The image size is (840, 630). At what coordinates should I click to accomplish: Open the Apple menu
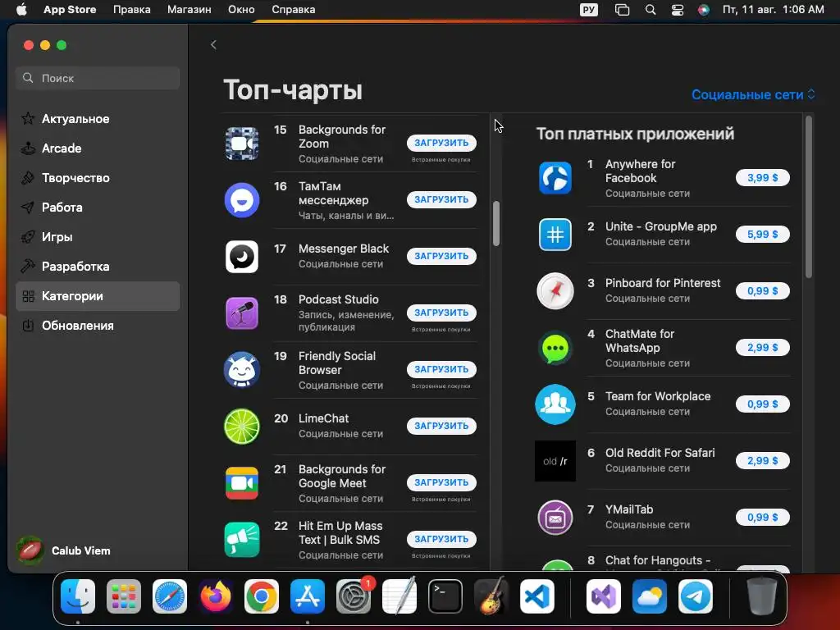(x=21, y=10)
